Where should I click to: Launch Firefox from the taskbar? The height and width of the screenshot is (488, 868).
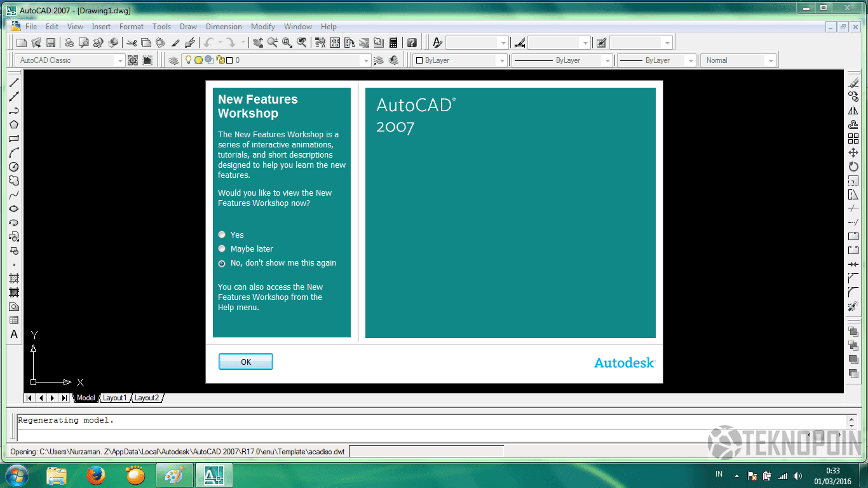(x=96, y=475)
